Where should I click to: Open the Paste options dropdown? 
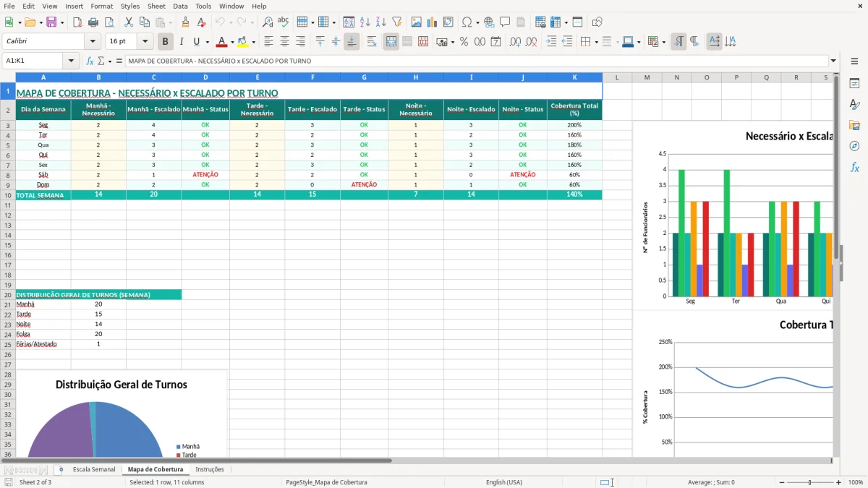[x=171, y=22]
